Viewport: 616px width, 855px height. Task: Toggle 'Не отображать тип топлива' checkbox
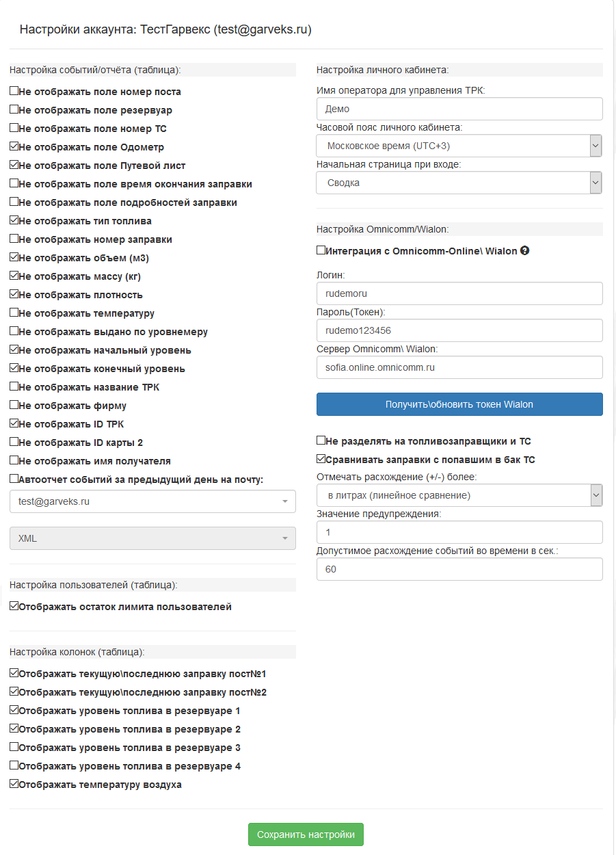click(14, 220)
